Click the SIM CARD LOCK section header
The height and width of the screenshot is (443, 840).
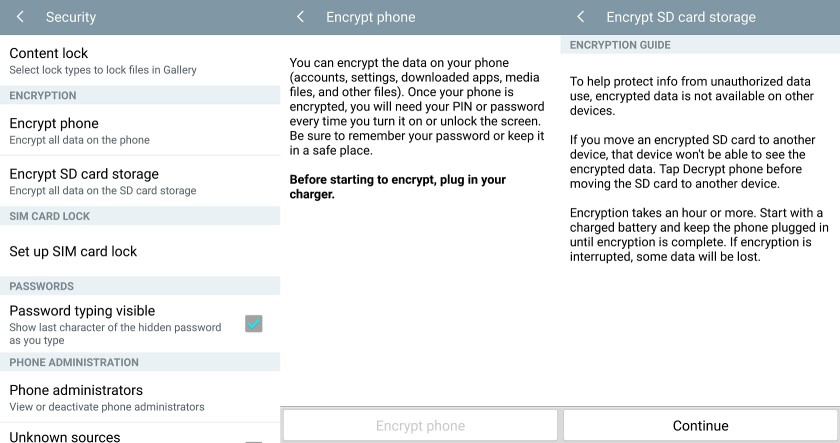coord(50,216)
